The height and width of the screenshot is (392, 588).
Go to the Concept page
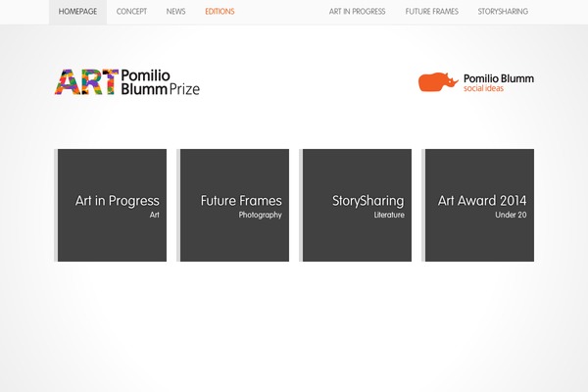(x=131, y=12)
